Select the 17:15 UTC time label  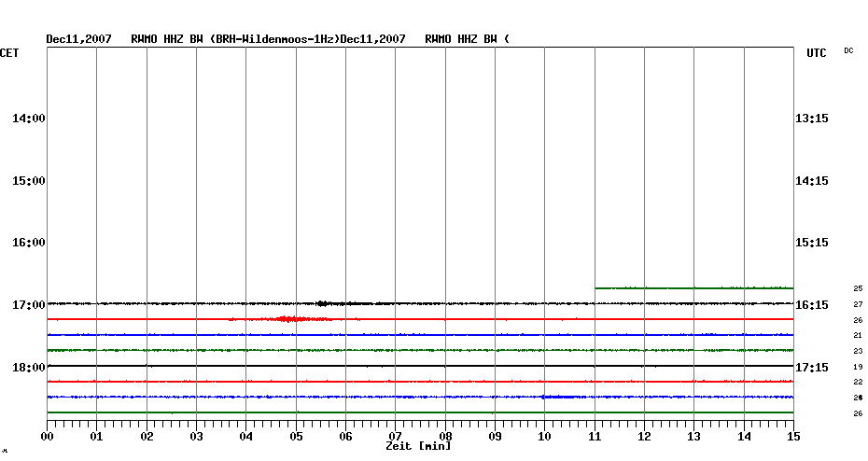(x=812, y=367)
